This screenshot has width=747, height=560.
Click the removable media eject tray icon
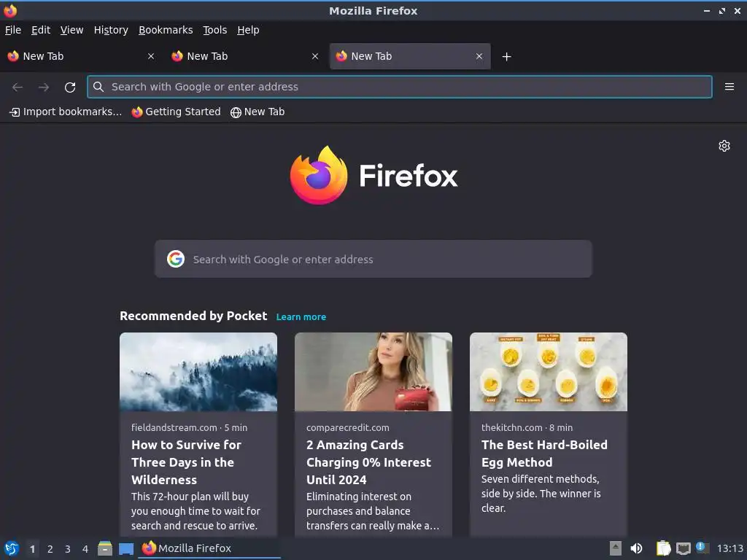click(x=616, y=548)
